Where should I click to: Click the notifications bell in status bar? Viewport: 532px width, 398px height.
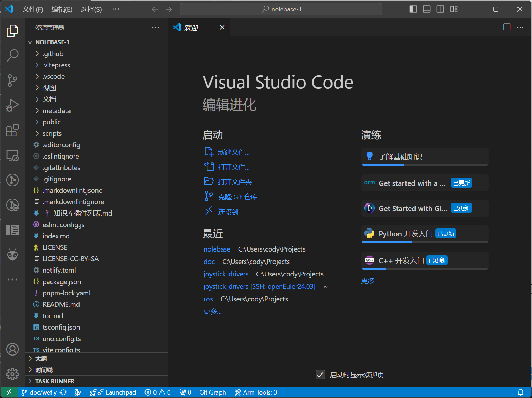(x=520, y=392)
